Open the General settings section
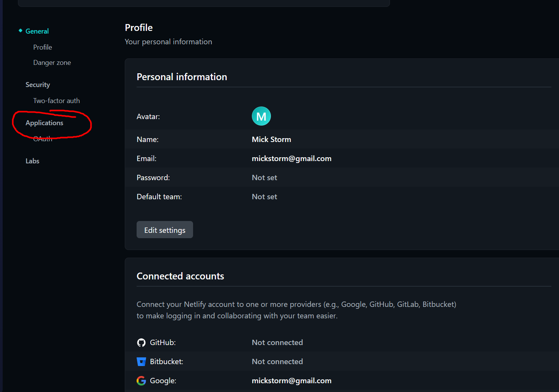 37,31
